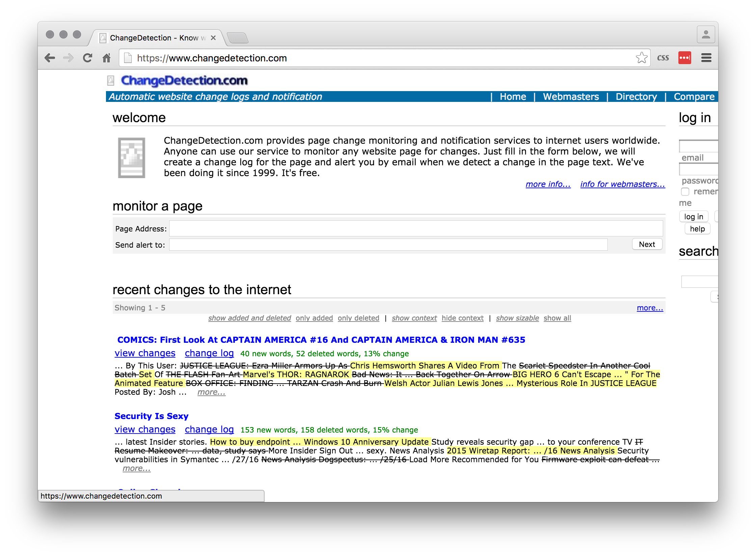
Task: Go to browser home icon
Action: tap(106, 58)
